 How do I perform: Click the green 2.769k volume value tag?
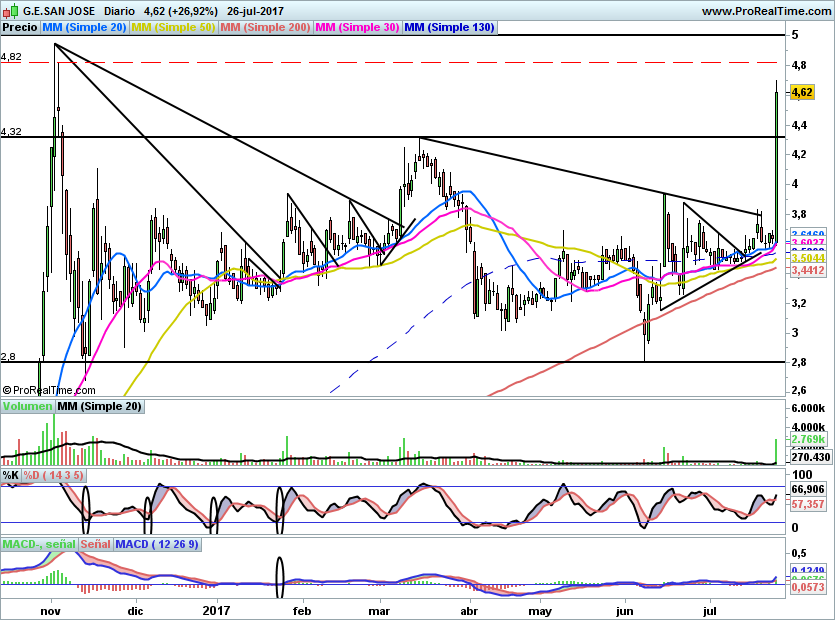[808, 439]
